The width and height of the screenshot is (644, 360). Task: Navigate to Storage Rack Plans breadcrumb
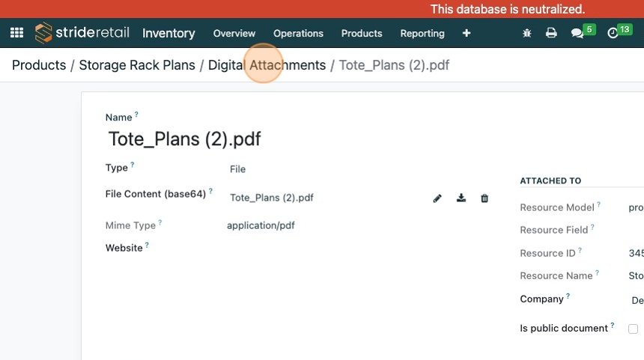[x=137, y=65]
